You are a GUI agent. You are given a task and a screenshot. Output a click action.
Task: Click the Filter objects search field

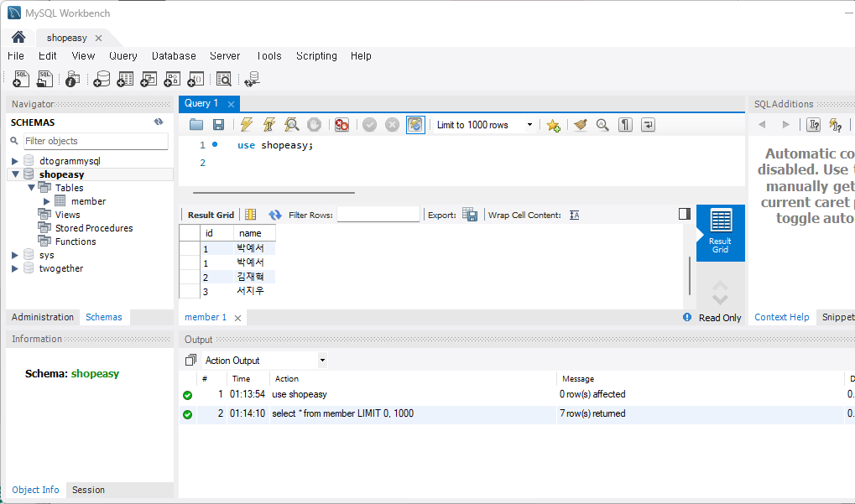[96, 141]
